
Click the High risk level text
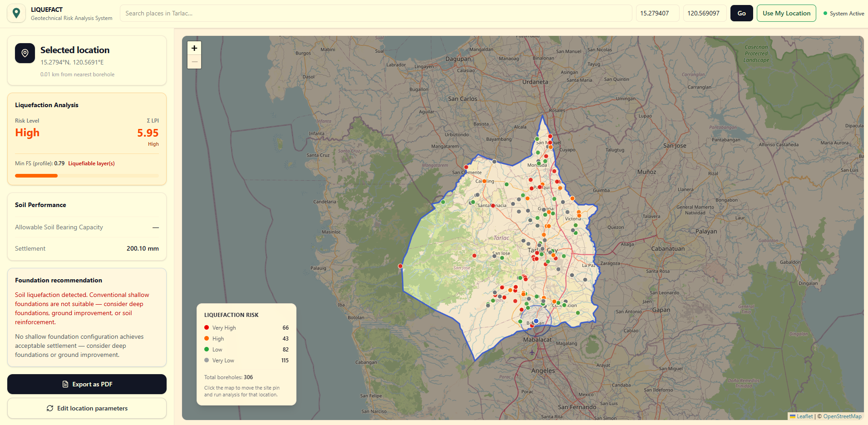coord(27,133)
